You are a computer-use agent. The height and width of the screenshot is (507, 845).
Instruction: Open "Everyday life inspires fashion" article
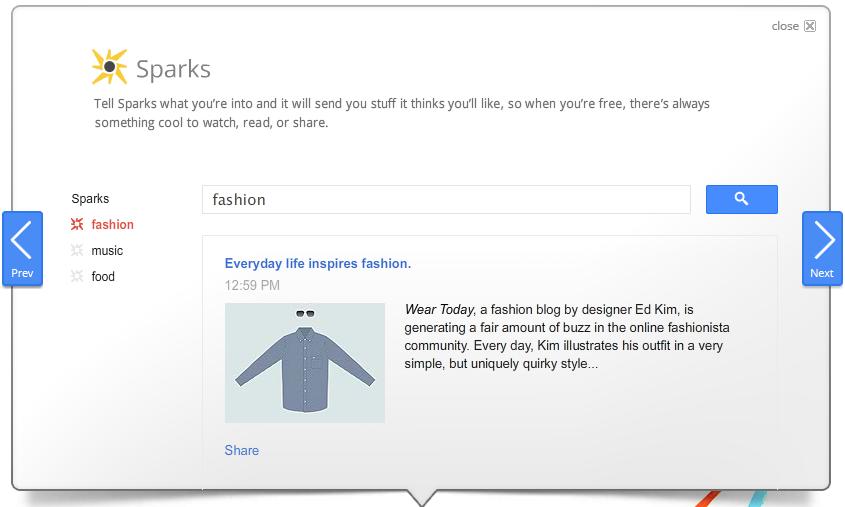click(x=317, y=264)
